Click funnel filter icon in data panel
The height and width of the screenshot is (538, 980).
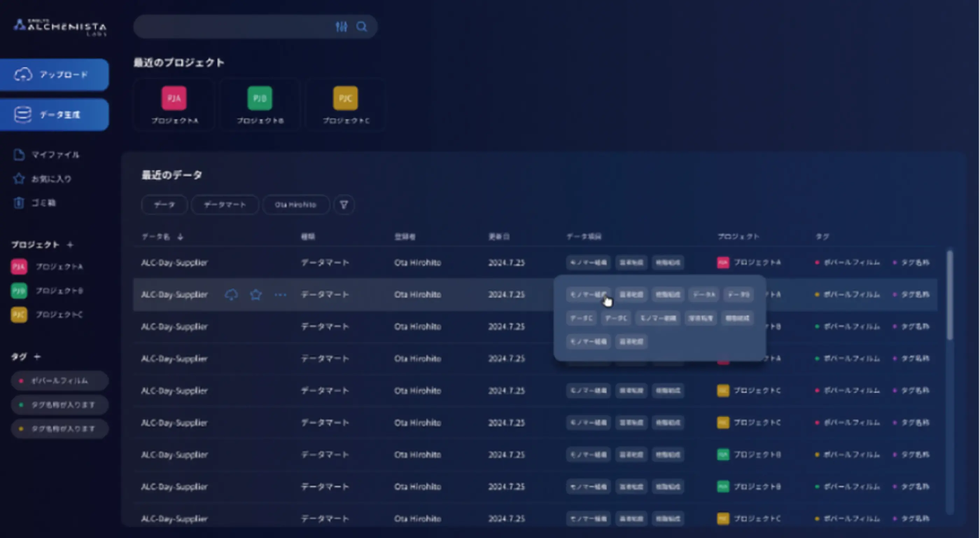pyautogui.click(x=344, y=205)
